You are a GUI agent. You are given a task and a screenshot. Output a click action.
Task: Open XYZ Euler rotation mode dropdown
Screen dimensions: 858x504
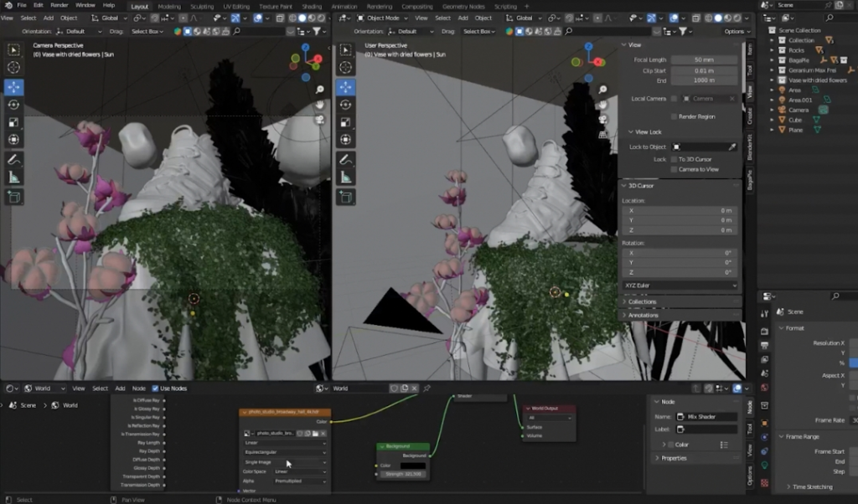680,285
